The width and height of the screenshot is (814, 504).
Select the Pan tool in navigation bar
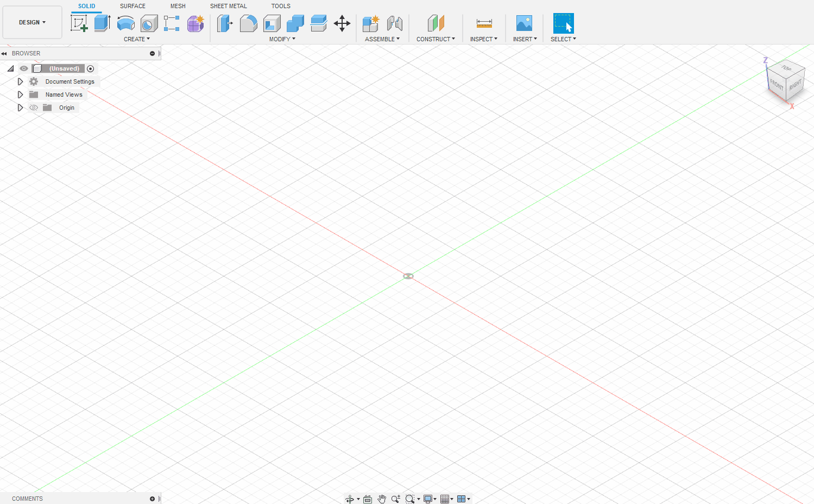click(x=382, y=499)
